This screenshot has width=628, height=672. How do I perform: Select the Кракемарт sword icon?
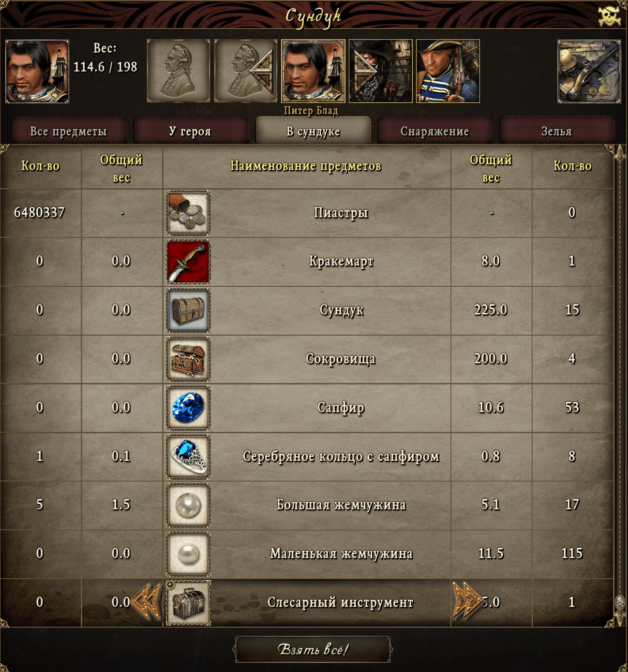[x=188, y=262]
